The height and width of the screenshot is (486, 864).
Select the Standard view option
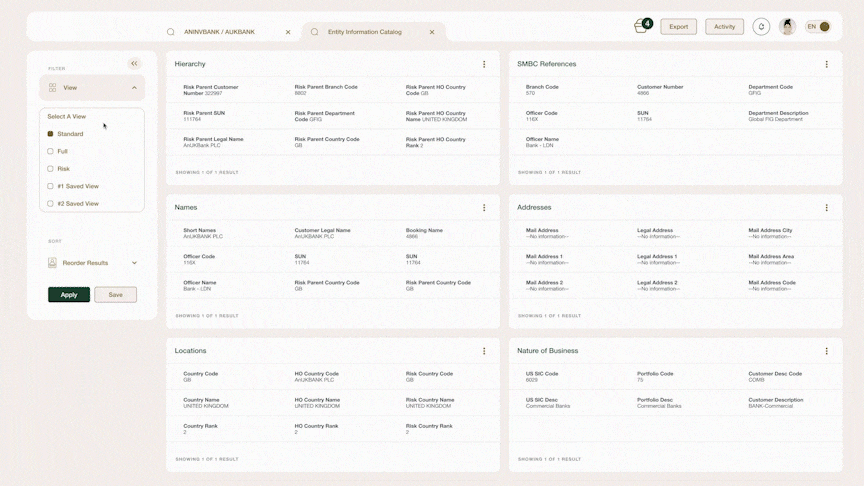click(x=66, y=134)
